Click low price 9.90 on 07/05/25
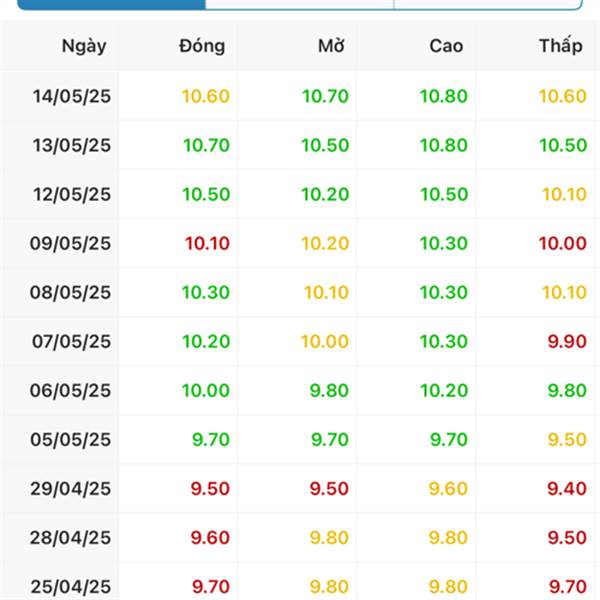Viewport: 600px width, 600px height. [567, 341]
